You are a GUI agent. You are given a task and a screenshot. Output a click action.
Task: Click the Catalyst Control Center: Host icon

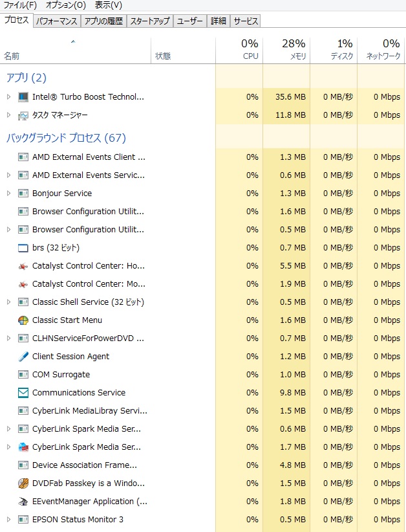pyautogui.click(x=23, y=266)
